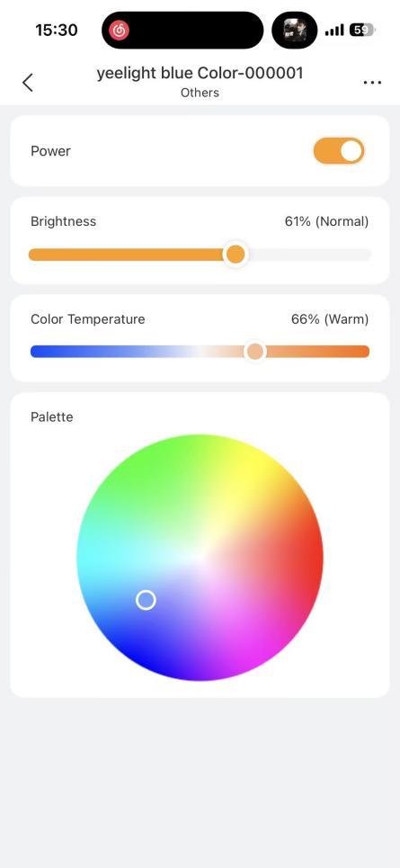
Task: Tap the album thumbnail in the status bar
Action: coord(292,30)
